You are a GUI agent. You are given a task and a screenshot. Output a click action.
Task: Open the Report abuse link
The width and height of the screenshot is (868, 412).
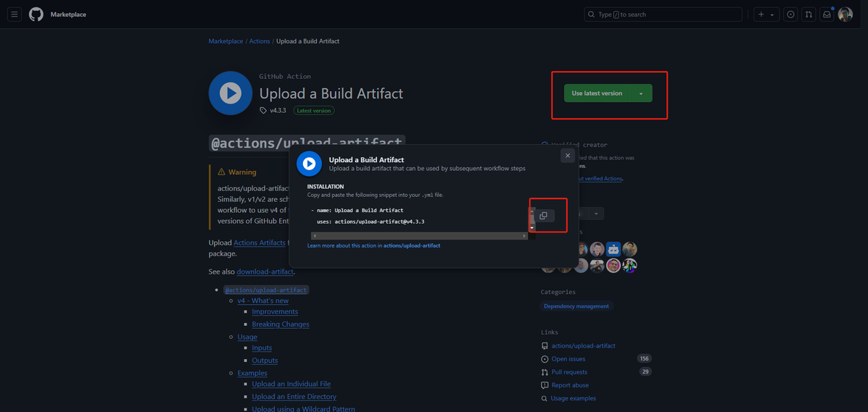click(x=570, y=385)
